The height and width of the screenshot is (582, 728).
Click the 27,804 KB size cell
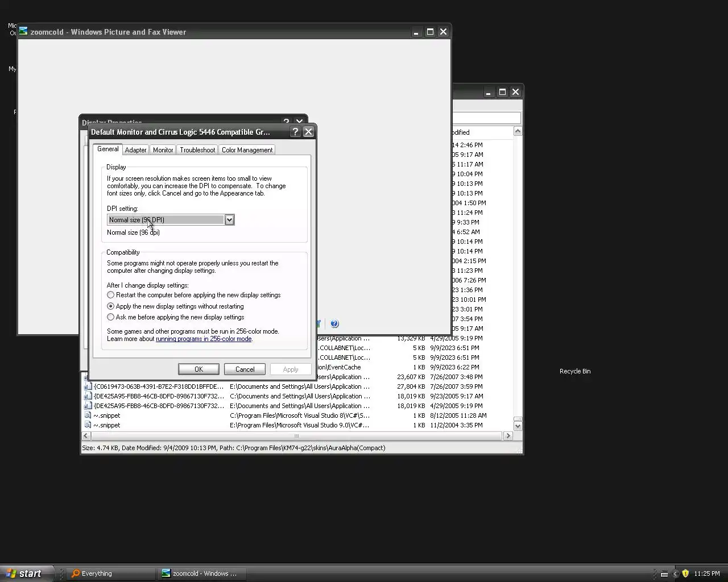pos(411,386)
